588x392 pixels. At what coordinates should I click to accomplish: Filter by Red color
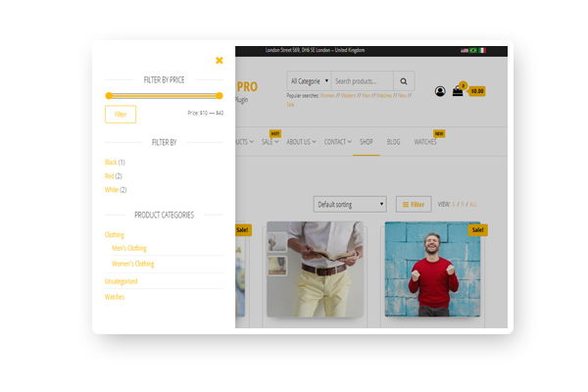click(x=109, y=176)
